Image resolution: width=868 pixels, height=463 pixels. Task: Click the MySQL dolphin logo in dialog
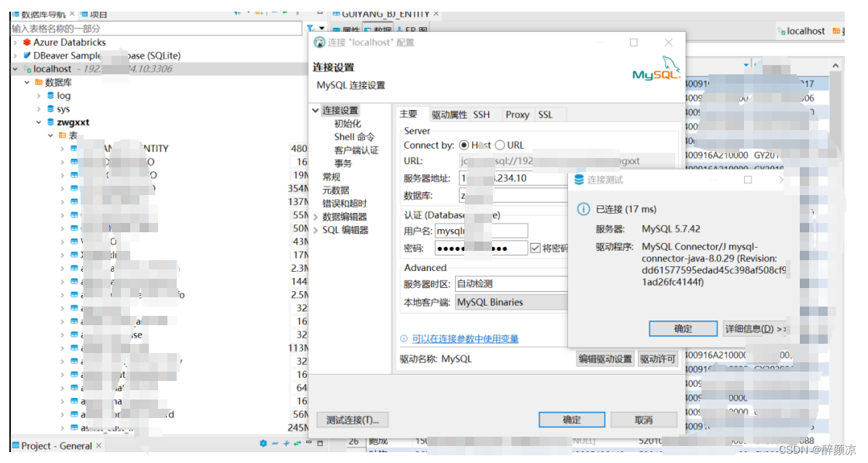tap(656, 69)
